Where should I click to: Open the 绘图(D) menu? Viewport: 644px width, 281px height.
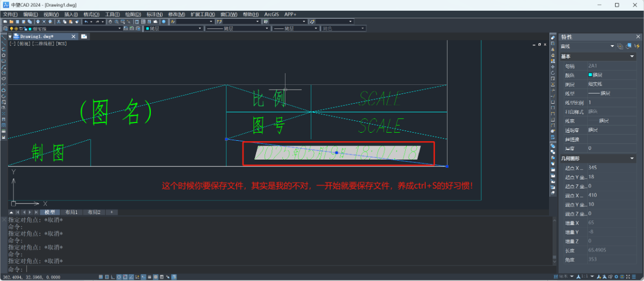click(x=133, y=14)
